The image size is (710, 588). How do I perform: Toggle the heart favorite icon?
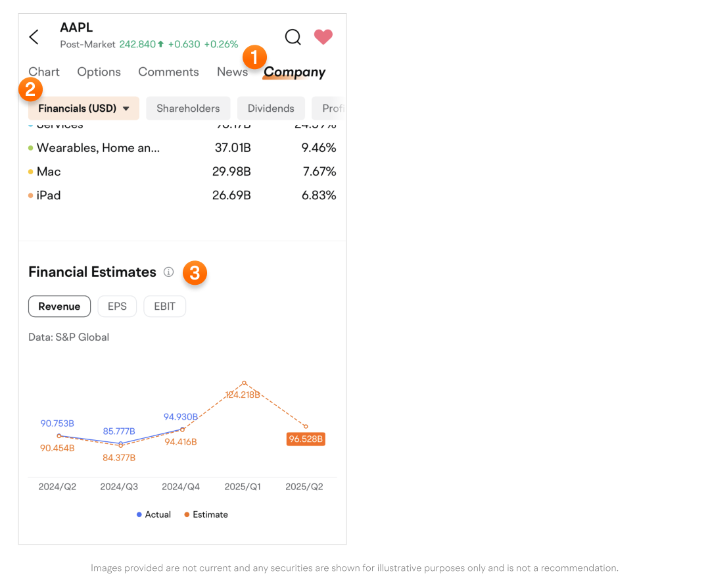(323, 37)
